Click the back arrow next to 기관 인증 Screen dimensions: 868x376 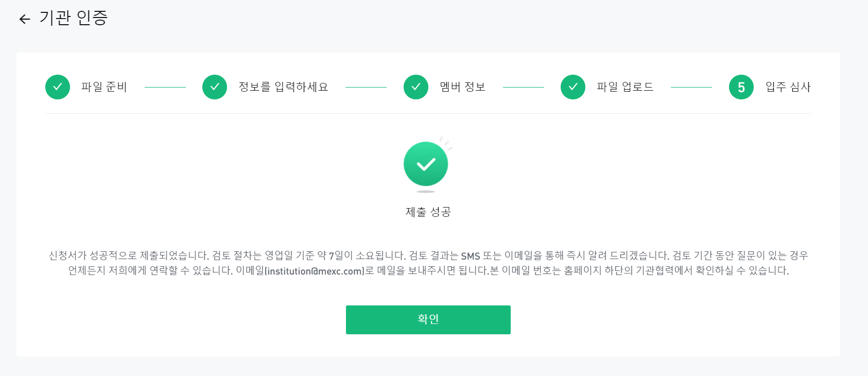tap(25, 19)
